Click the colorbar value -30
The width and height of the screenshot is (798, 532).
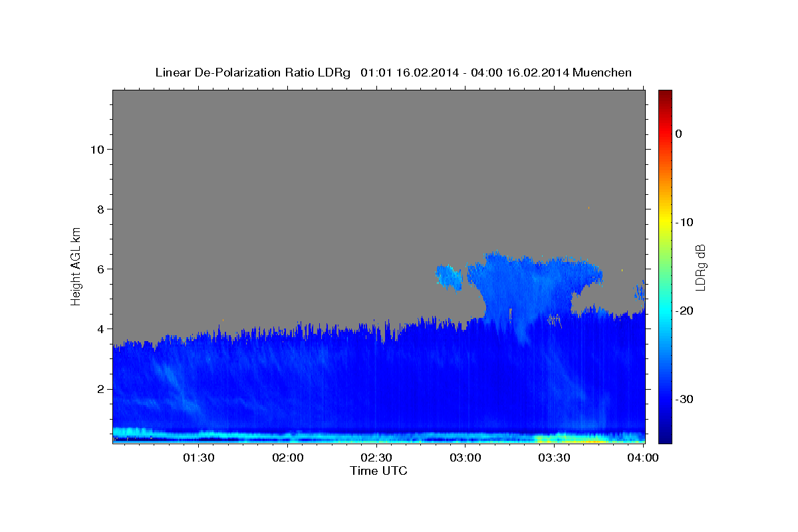pos(685,399)
